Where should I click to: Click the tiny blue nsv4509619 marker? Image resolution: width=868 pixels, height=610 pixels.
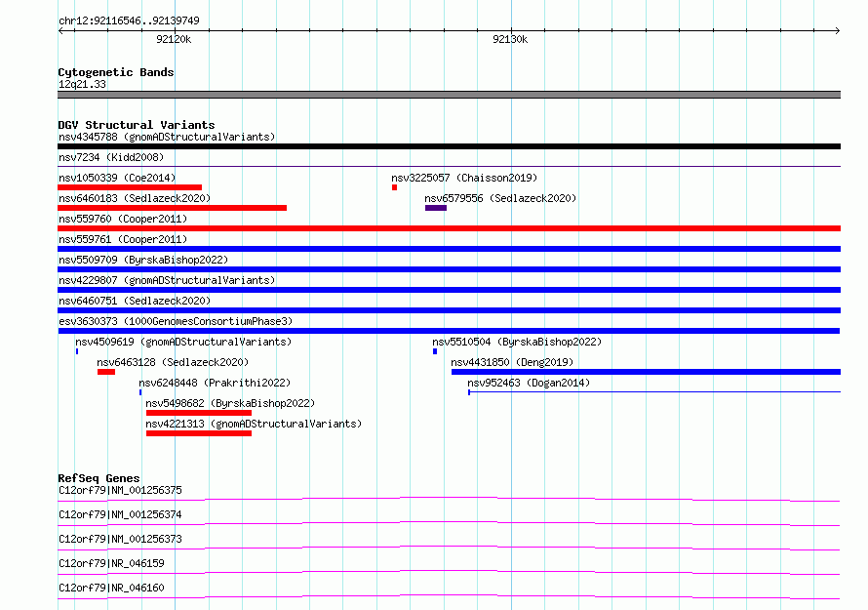[x=77, y=351]
